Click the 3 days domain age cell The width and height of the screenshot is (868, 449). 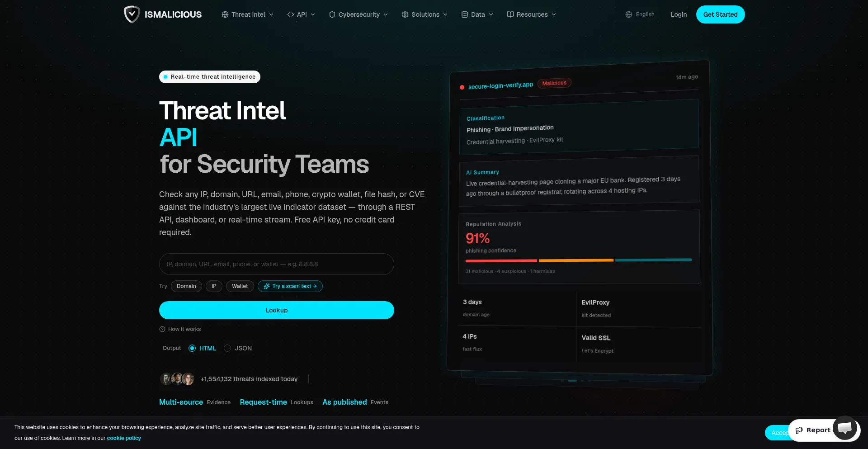click(517, 308)
